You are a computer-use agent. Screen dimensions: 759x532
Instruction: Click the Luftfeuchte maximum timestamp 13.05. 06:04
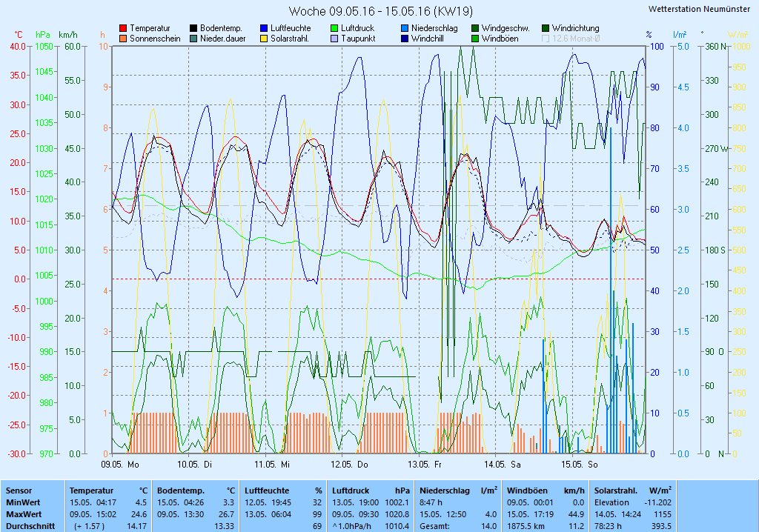[268, 514]
